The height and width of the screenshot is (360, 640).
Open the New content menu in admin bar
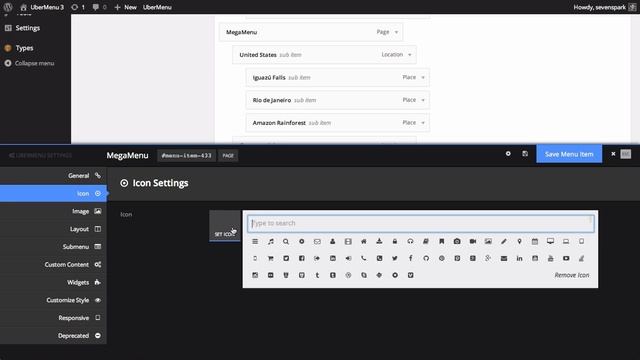click(x=125, y=7)
